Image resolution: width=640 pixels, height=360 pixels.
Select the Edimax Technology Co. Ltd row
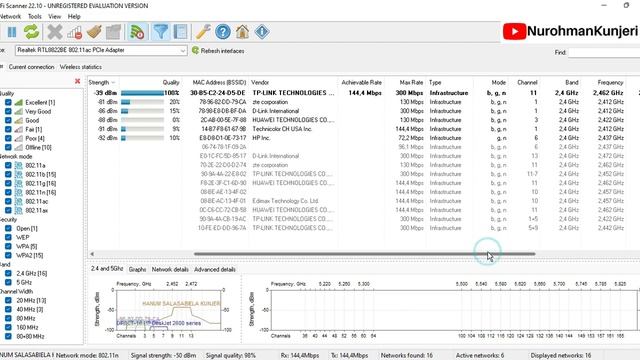click(363, 201)
